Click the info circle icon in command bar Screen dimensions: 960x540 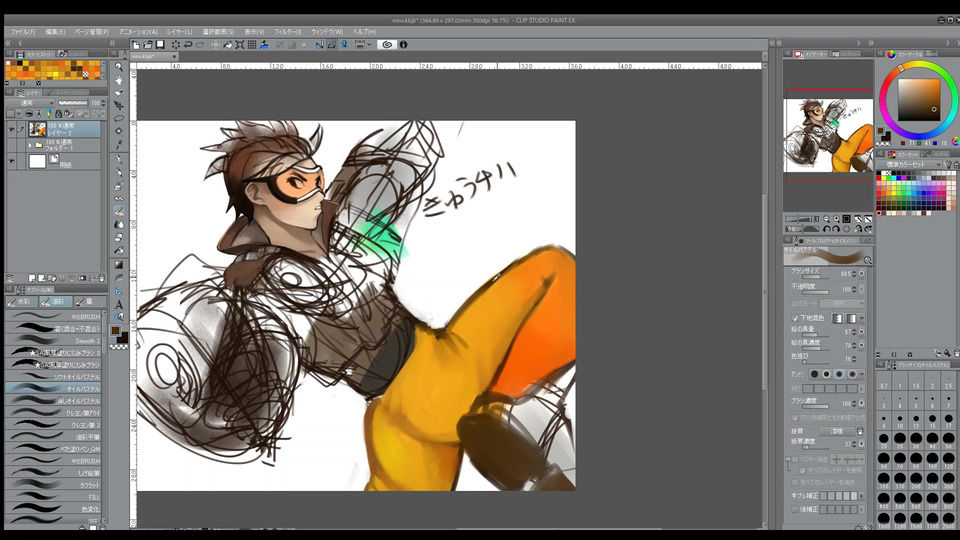[x=403, y=45]
